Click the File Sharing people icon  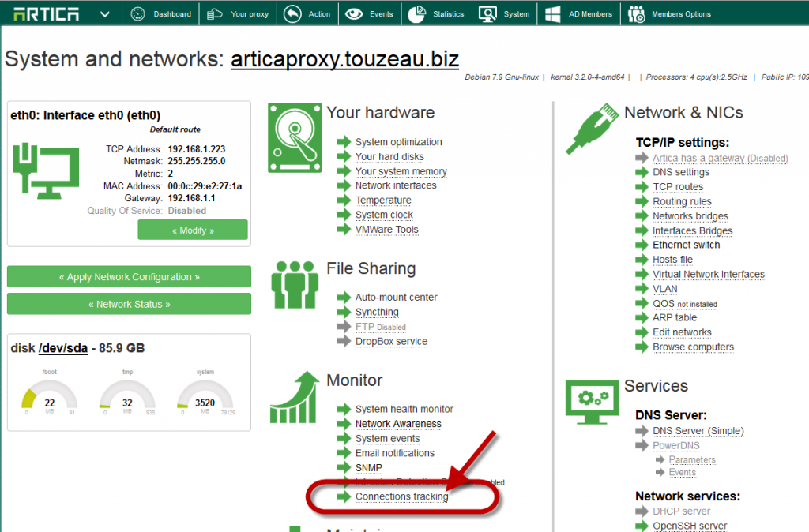click(295, 285)
